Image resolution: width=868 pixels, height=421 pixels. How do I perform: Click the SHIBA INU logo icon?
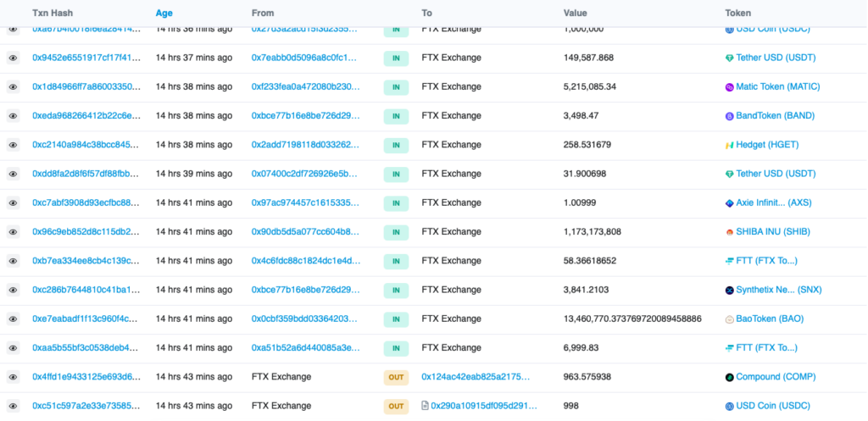click(730, 232)
